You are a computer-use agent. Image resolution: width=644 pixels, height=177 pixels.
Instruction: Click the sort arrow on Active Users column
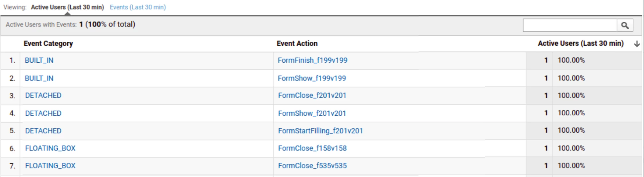tap(637, 44)
